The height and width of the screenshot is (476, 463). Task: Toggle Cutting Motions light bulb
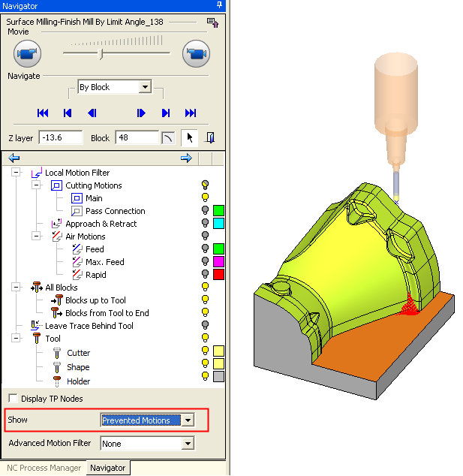click(205, 185)
